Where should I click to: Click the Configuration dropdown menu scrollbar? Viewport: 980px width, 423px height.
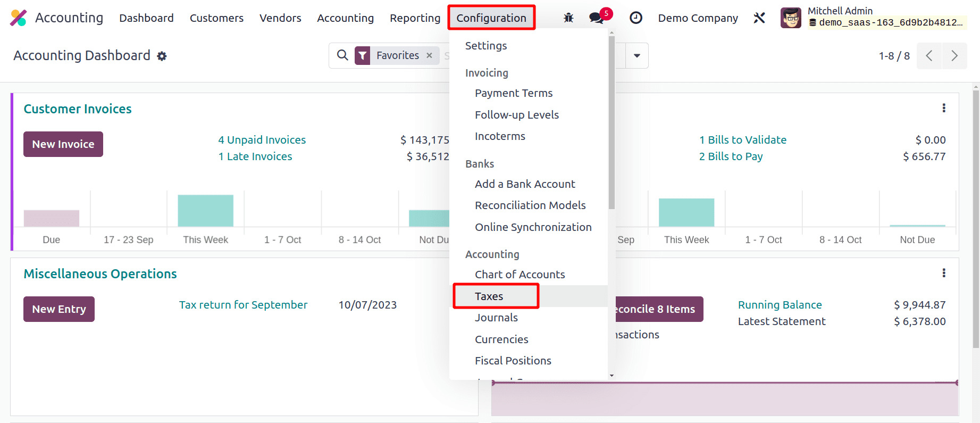(x=612, y=122)
